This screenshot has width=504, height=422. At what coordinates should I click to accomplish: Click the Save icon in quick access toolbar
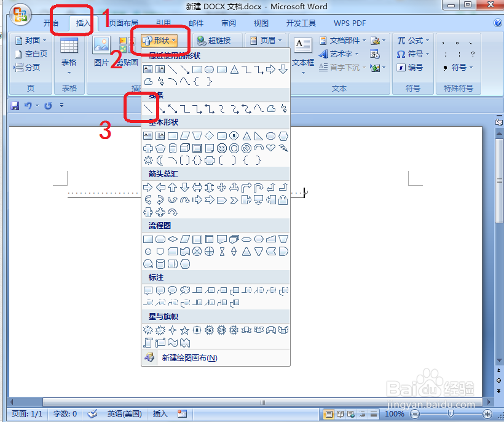[15, 106]
